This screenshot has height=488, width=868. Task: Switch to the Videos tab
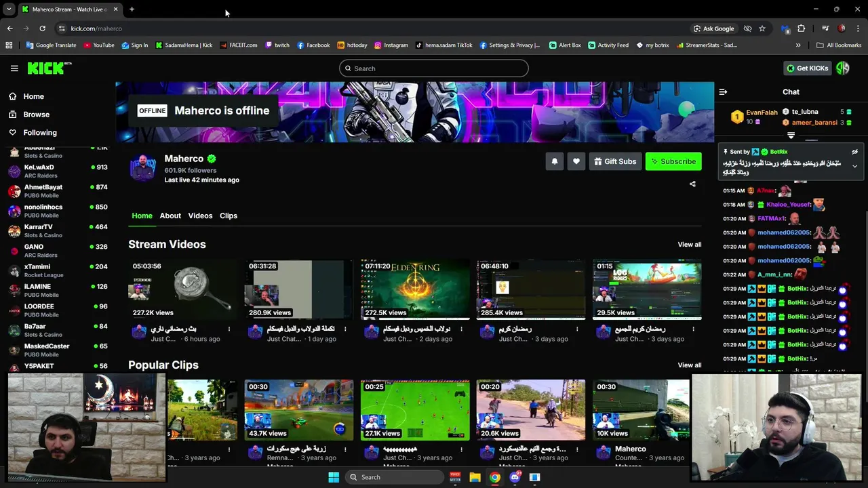[x=200, y=216]
